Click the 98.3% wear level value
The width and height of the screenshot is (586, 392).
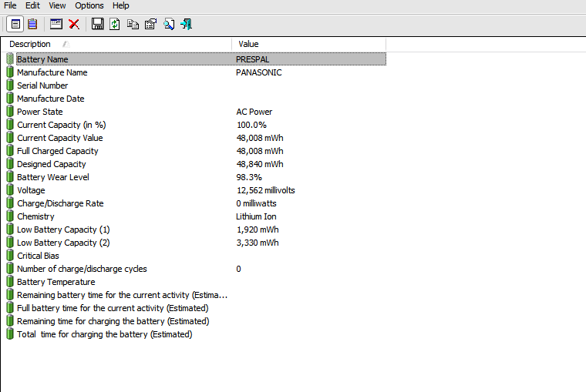[249, 177]
